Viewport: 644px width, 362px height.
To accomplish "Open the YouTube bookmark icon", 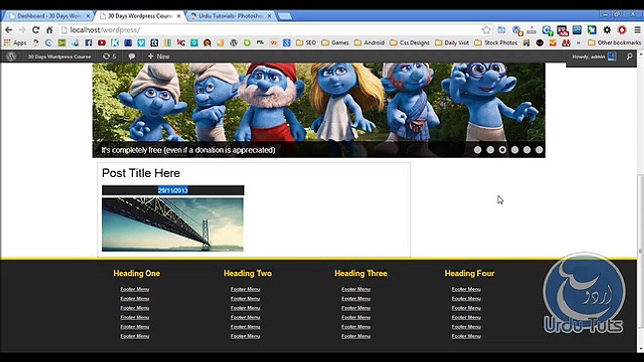I will (102, 43).
